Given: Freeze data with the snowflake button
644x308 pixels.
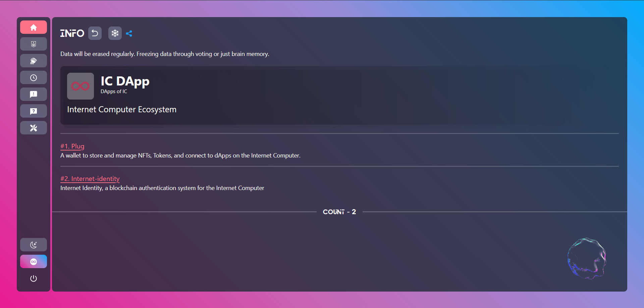Looking at the screenshot, I should 115,33.
